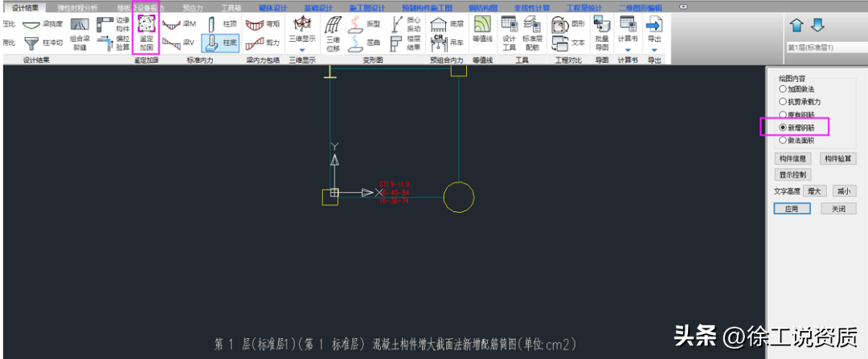Switch to the 非线性计算 tab

pos(531,8)
